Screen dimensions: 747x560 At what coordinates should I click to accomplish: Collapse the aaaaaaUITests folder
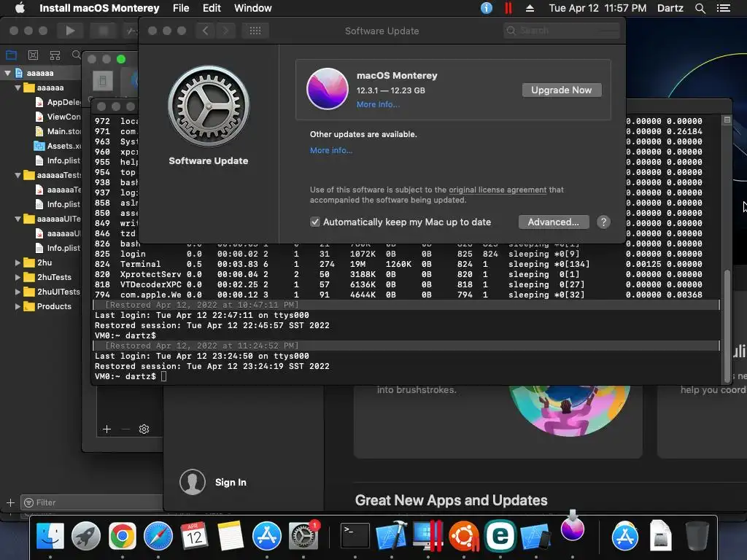pos(18,219)
